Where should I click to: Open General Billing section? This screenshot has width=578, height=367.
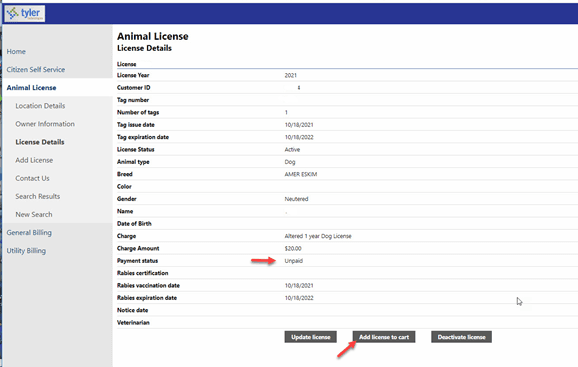29,233
